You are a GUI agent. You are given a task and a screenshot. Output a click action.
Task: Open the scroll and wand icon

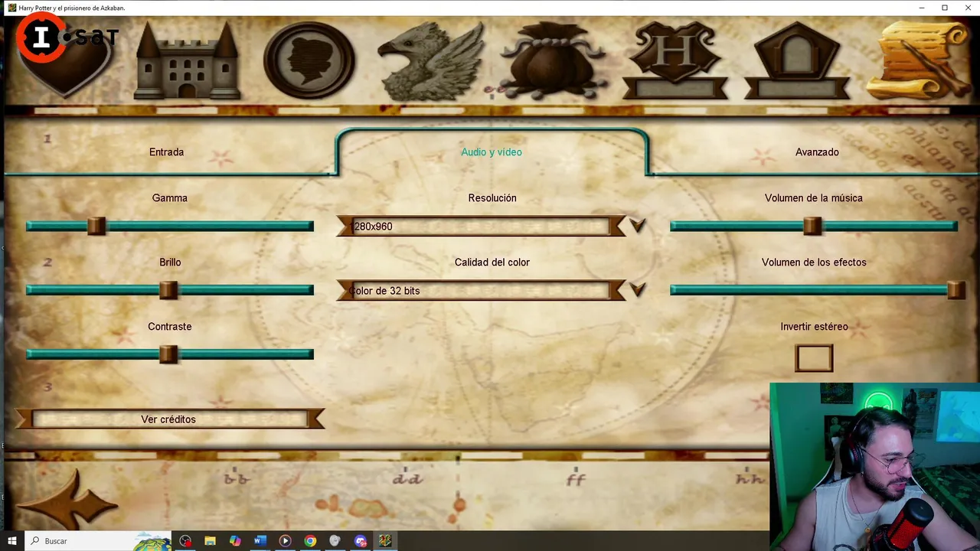pos(920,60)
